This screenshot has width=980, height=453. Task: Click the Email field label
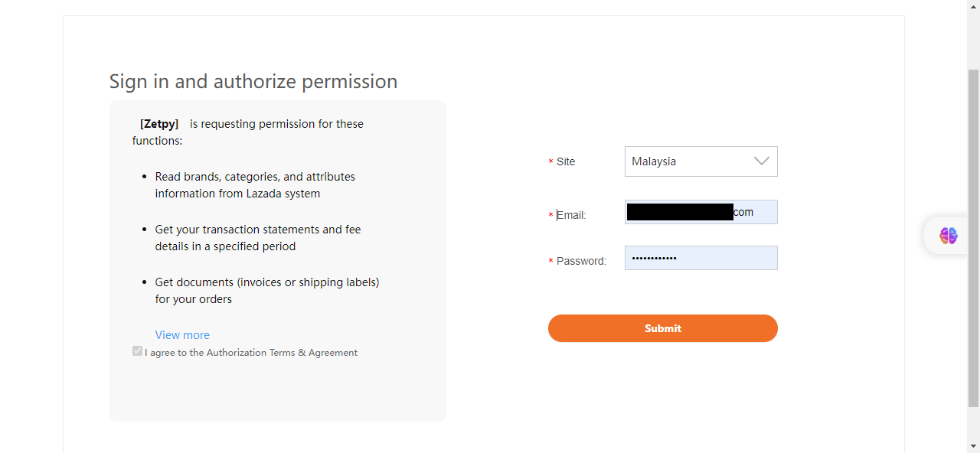570,215
